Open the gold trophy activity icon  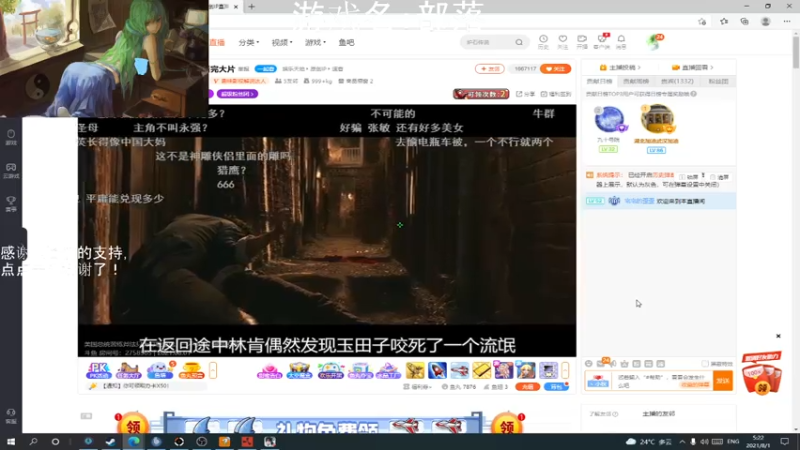(x=191, y=370)
